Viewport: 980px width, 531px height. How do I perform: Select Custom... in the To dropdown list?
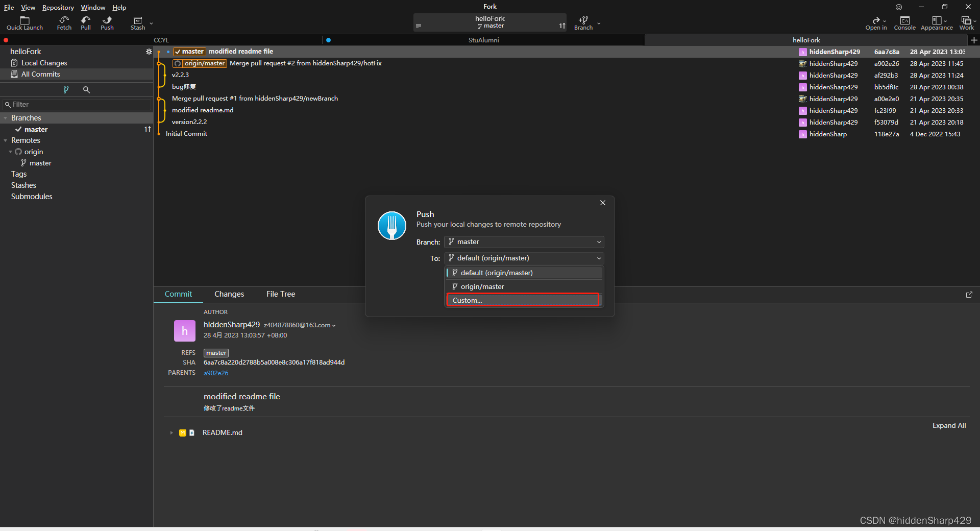tap(523, 300)
